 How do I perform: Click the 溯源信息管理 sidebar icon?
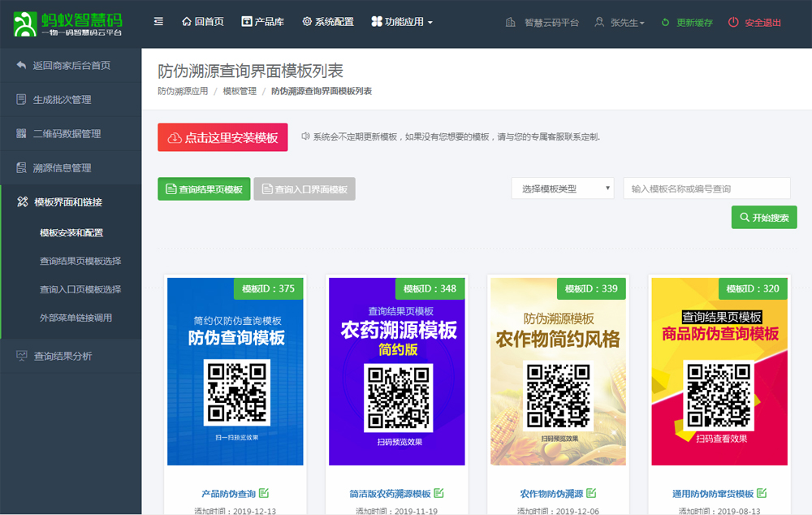(x=21, y=168)
